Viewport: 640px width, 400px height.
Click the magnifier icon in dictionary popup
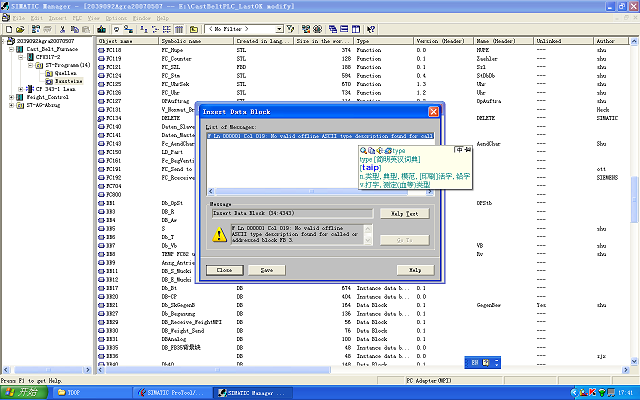pos(363,151)
